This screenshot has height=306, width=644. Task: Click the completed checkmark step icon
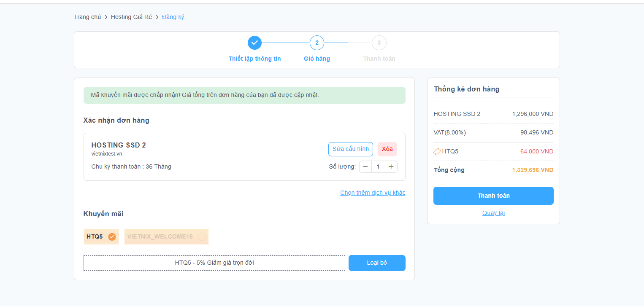(x=254, y=43)
